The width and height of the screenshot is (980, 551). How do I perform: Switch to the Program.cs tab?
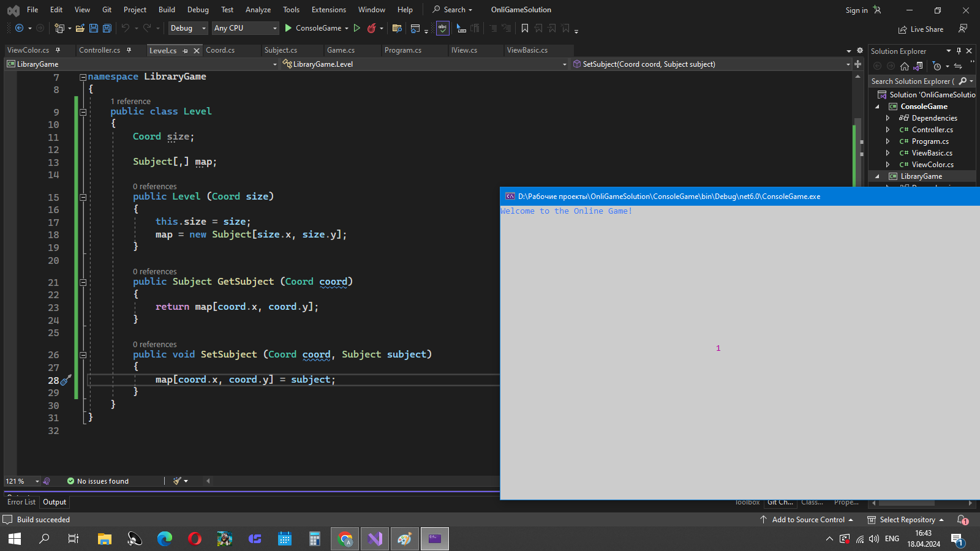point(403,50)
